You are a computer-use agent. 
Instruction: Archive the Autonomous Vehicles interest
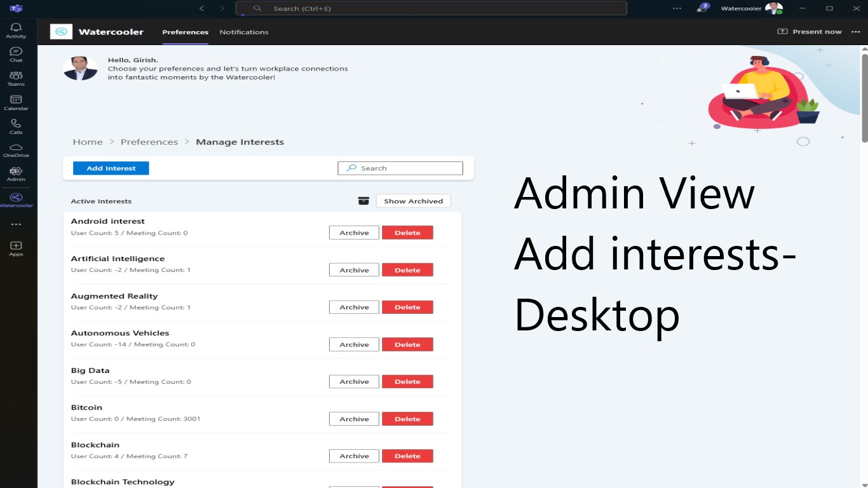click(354, 344)
